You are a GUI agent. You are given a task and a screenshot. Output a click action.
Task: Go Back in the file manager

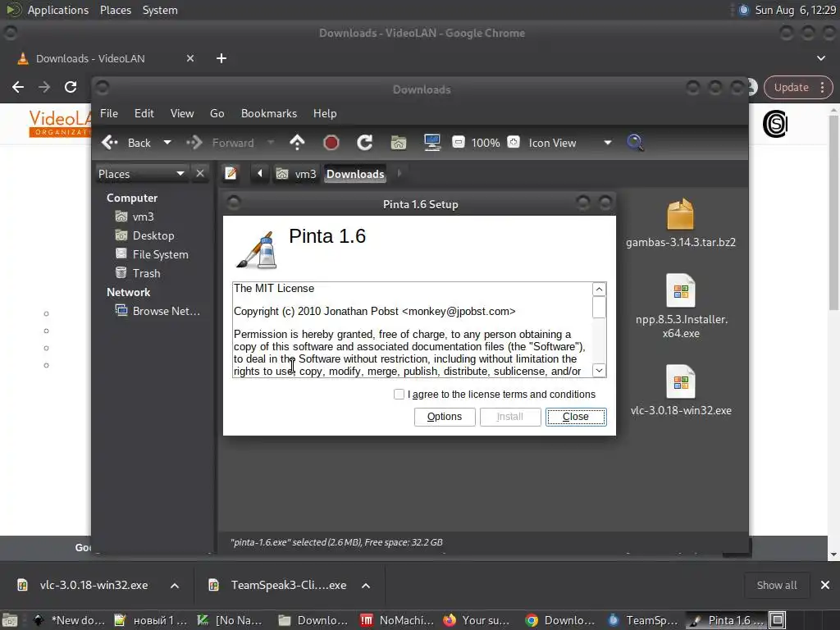[126, 143]
